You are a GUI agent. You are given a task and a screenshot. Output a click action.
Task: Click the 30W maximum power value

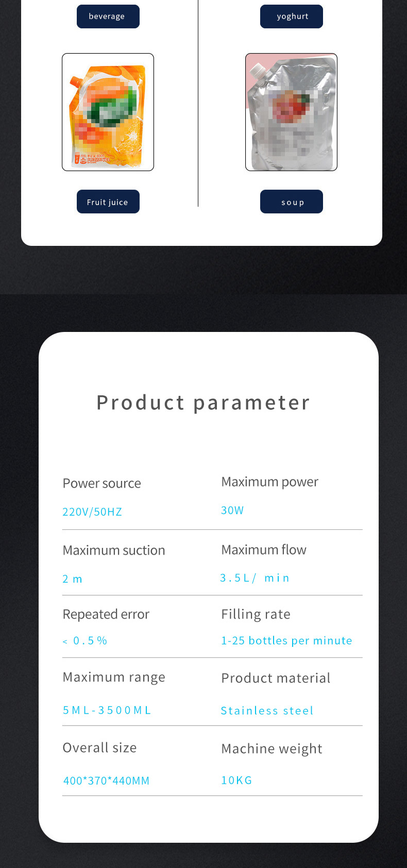click(232, 510)
